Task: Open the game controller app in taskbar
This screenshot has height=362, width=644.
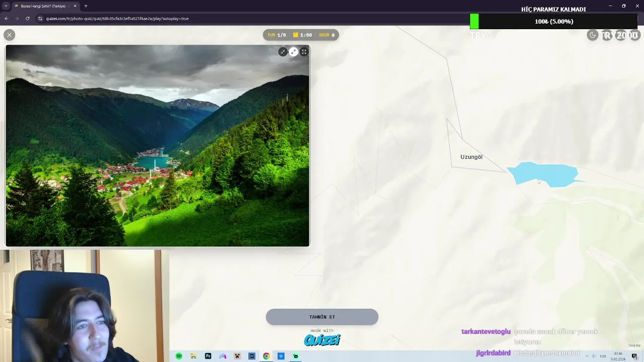Action: click(222, 356)
